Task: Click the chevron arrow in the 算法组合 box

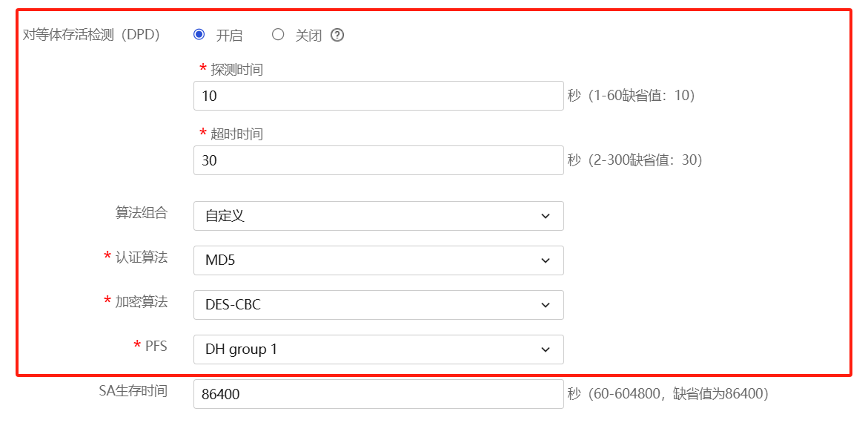Action: point(546,216)
